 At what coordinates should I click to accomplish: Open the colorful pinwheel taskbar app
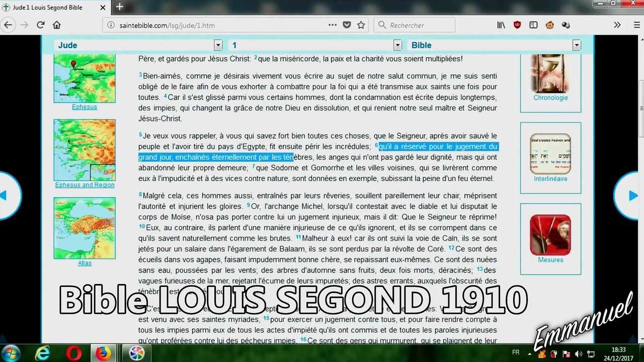tap(136, 353)
